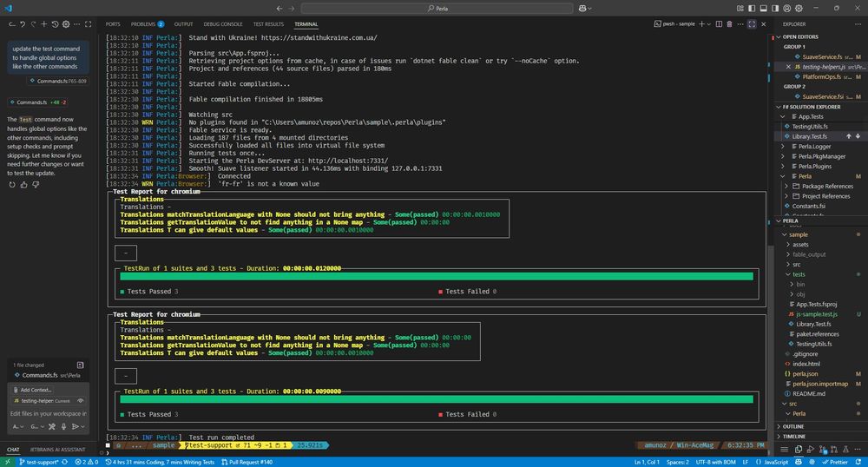Image resolution: width=868 pixels, height=467 pixels.
Task: Open Commands.fs +48 -2 edit chip
Action: click(x=37, y=102)
